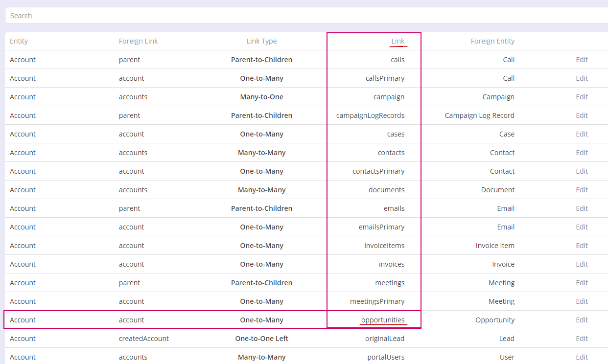Click the Foreign Entity column header
Viewport: 608px width, 364px height.
click(492, 41)
